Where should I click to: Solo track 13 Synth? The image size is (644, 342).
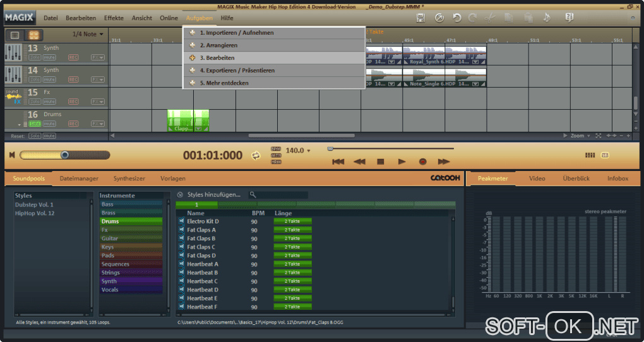pyautogui.click(x=35, y=57)
